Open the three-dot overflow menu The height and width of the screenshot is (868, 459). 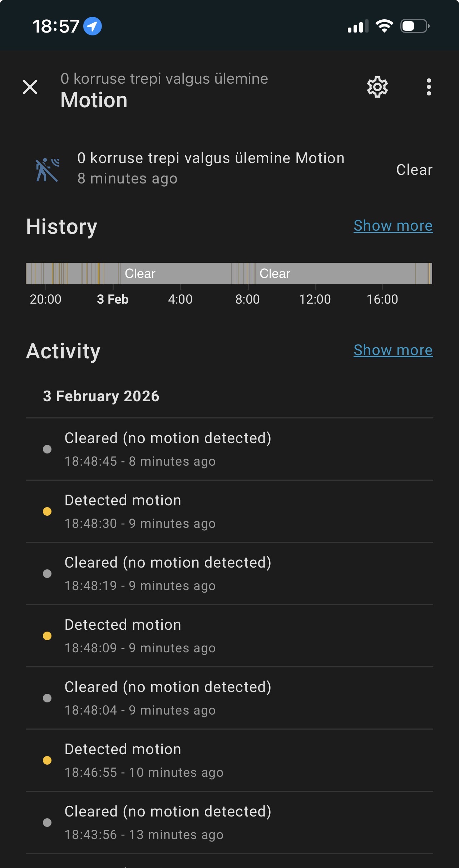[x=429, y=87]
